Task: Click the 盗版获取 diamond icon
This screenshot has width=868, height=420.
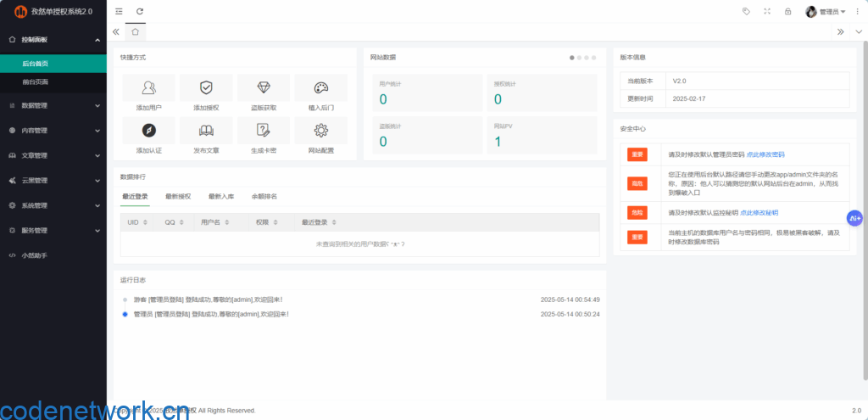Action: pos(264,88)
